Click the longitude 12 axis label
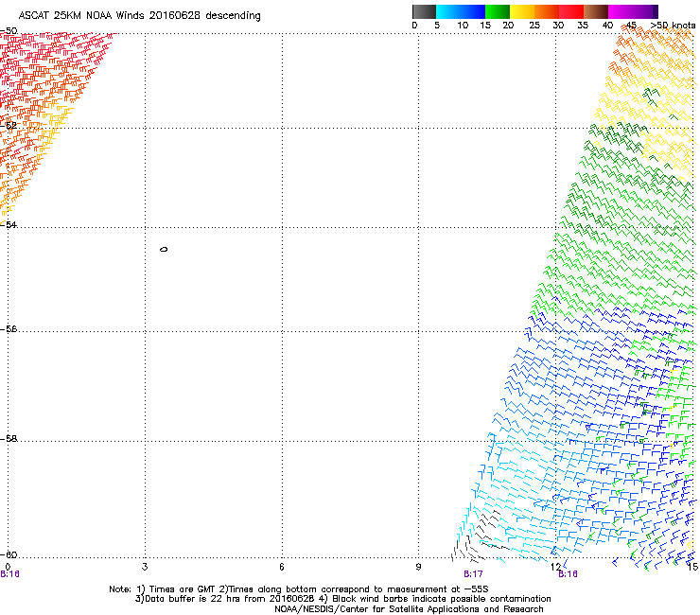The width and height of the screenshot is (700, 615). [555, 567]
